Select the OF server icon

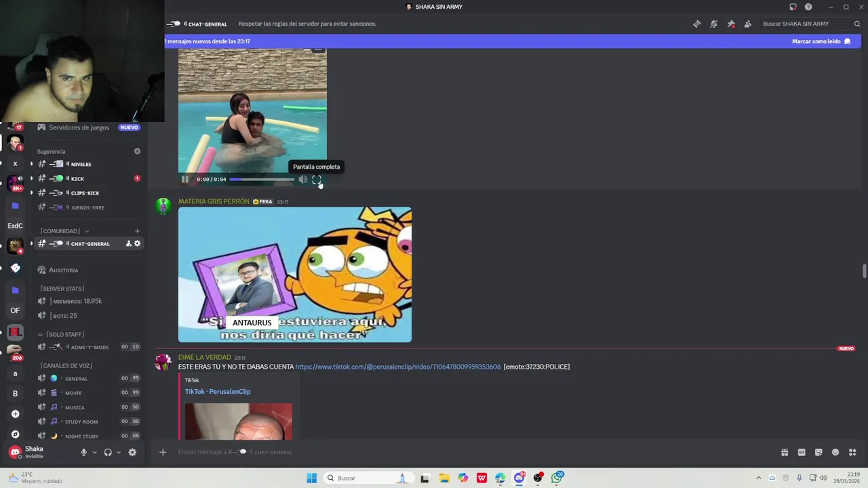pyautogui.click(x=15, y=310)
